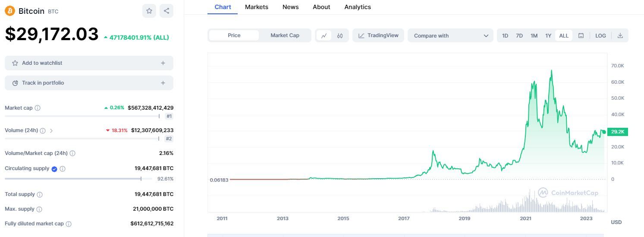Open the Compare with dropdown
This screenshot has height=237, width=644.
coord(450,35)
